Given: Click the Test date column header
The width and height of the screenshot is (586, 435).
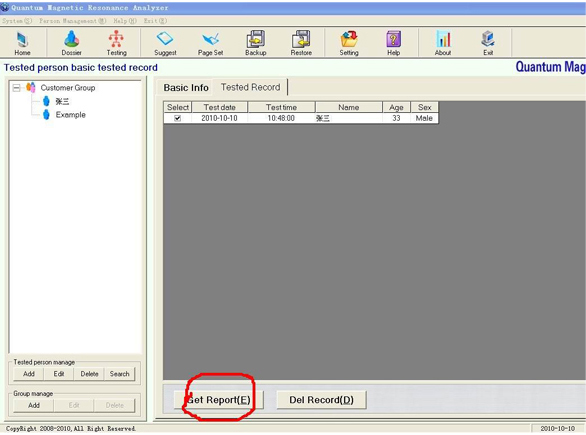Looking at the screenshot, I should 219,107.
